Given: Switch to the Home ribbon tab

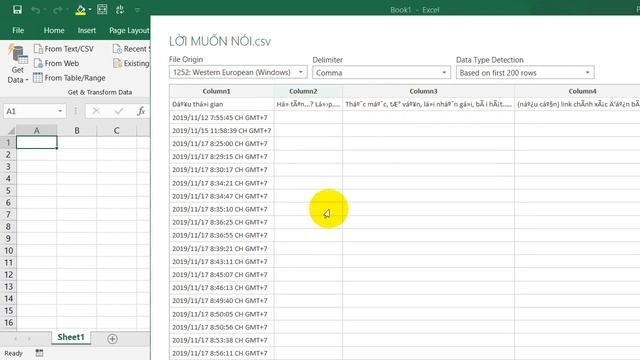Looking at the screenshot, I should coord(54,30).
